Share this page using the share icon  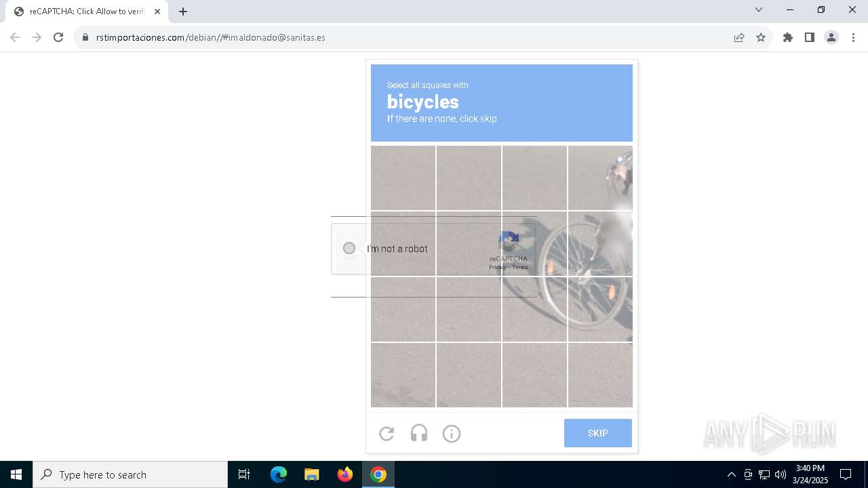(x=739, y=37)
